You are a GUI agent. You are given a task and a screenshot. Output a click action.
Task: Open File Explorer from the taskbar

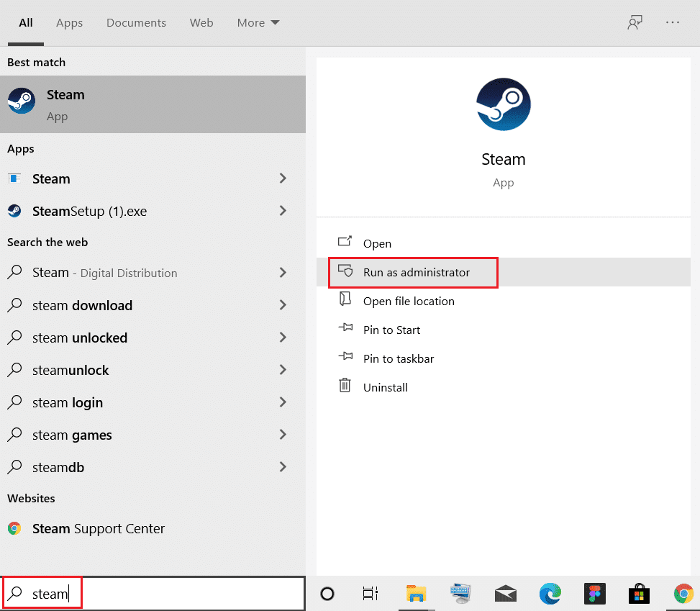(416, 594)
